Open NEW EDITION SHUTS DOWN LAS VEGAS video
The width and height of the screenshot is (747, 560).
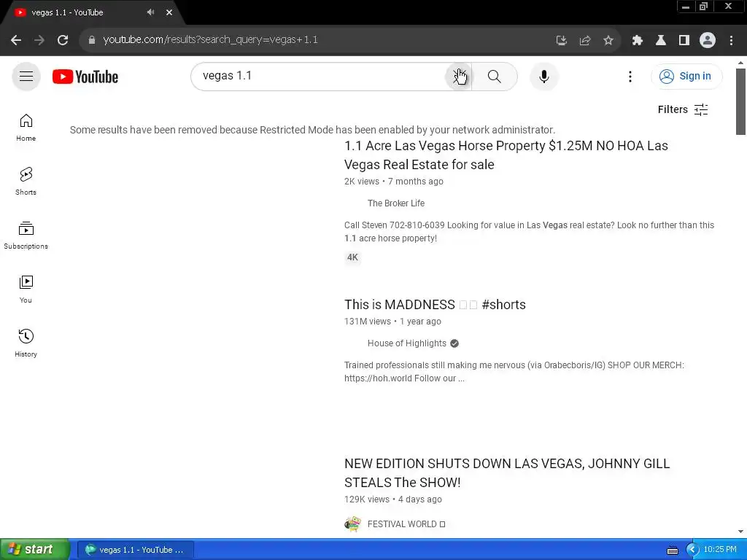pos(507,472)
